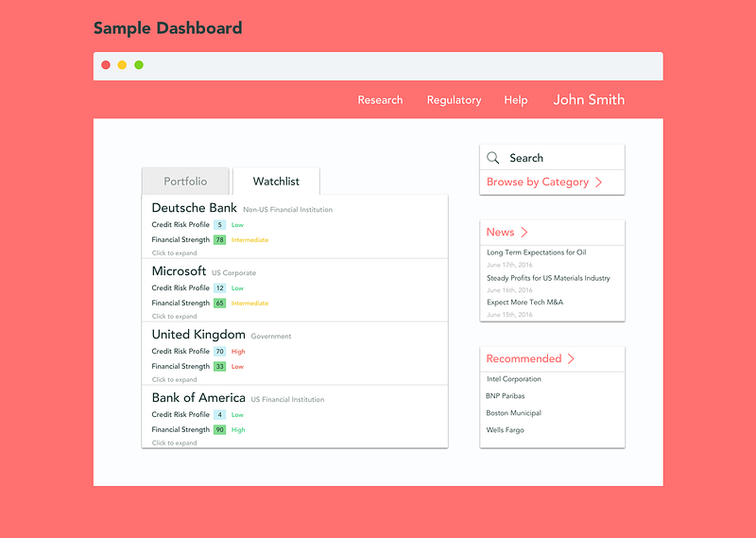Switch to the Portfolio tab
Image resolution: width=756 pixels, height=538 pixels.
185,181
